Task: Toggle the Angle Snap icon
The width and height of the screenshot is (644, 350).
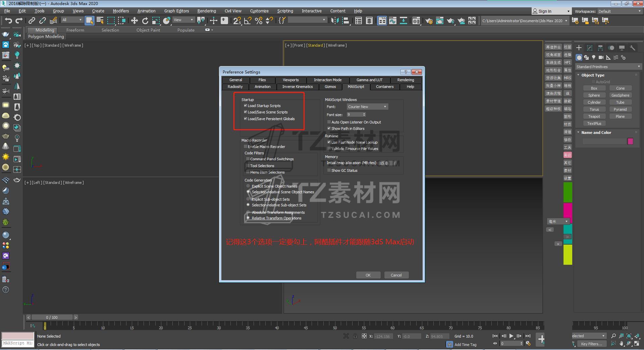Action: pos(248,21)
